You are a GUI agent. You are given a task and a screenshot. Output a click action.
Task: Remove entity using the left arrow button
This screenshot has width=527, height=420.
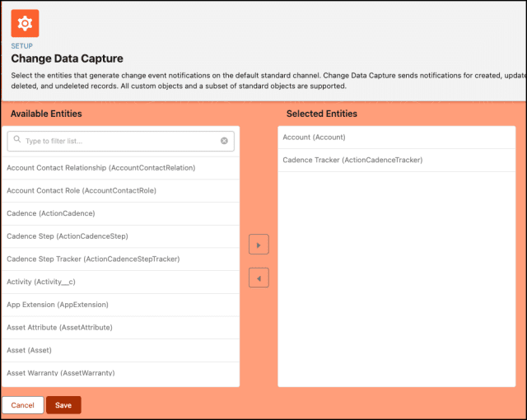coord(259,279)
